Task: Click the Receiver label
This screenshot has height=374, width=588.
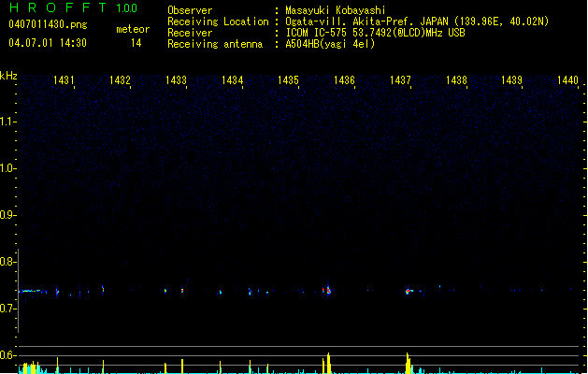Action: [x=190, y=33]
